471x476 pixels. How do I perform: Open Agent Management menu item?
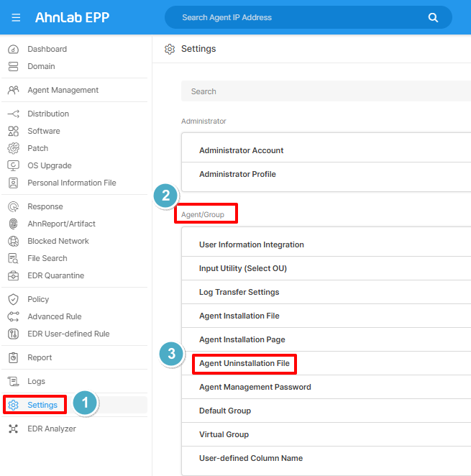point(63,90)
